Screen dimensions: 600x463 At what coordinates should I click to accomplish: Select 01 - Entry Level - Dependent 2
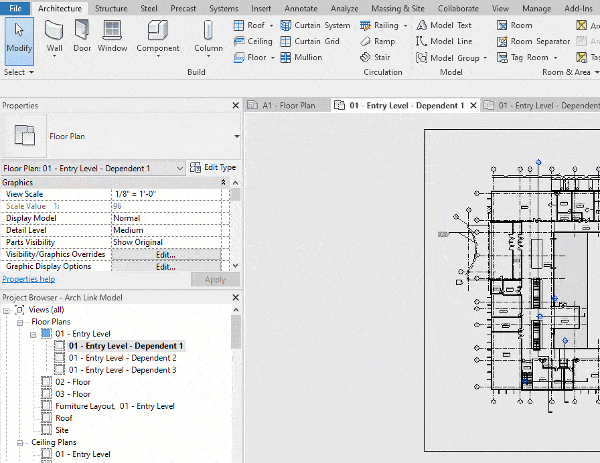click(x=122, y=358)
